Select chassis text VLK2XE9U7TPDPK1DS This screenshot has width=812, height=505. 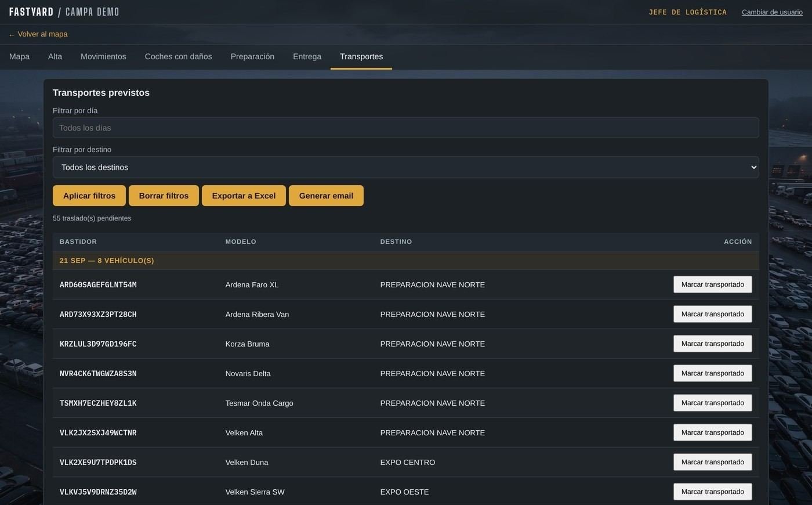click(98, 463)
